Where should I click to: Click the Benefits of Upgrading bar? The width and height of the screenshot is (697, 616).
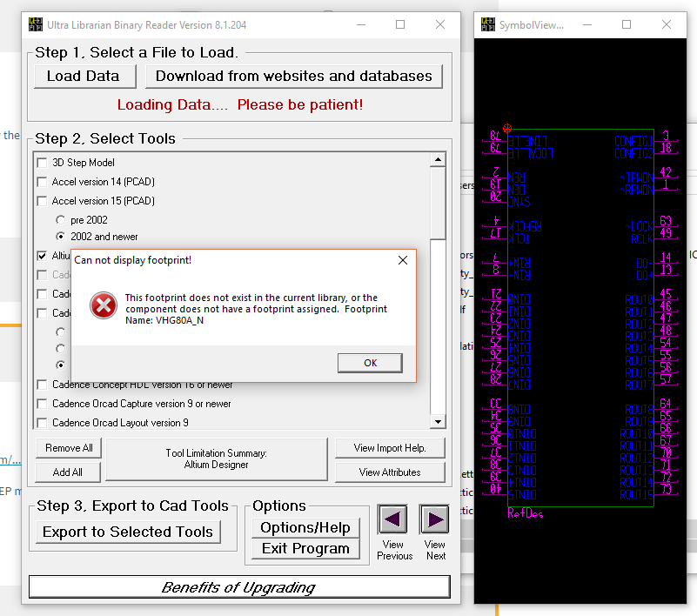pyautogui.click(x=239, y=587)
